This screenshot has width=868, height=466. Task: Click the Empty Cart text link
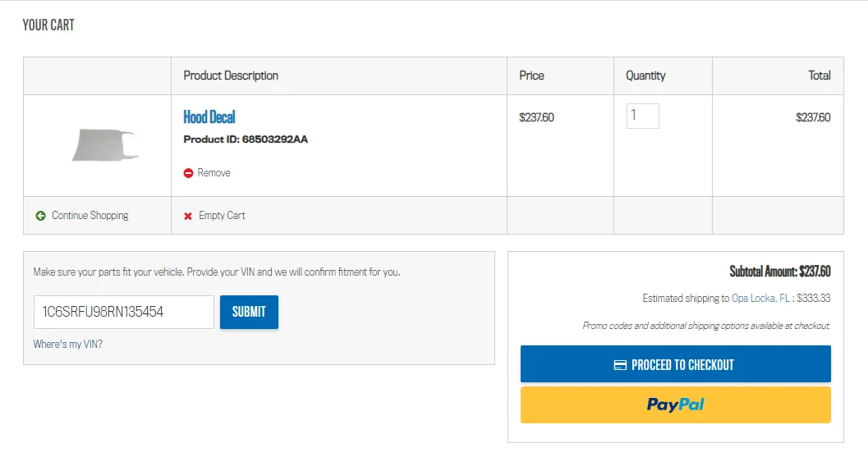(222, 216)
